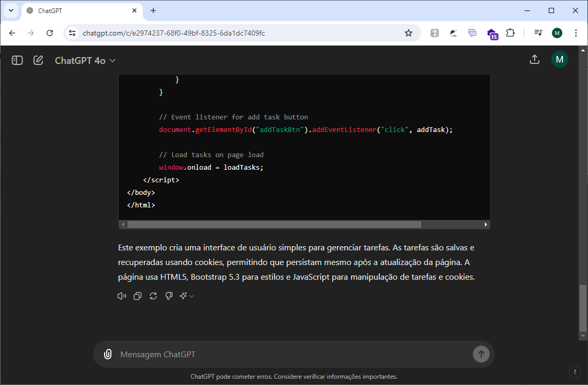This screenshot has width=588, height=385.
Task: Start a new chat with pencil icon
Action: (x=38, y=60)
